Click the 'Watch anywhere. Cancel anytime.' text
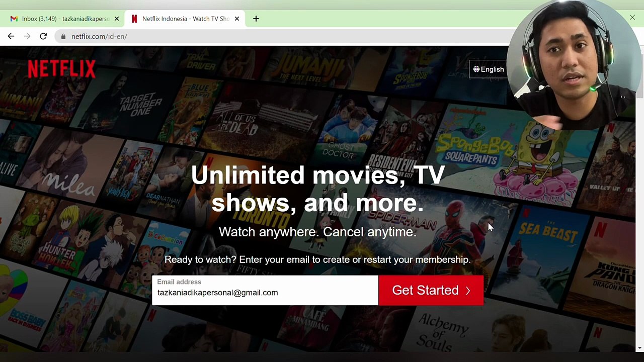This screenshot has width=644, height=362. [x=317, y=232]
